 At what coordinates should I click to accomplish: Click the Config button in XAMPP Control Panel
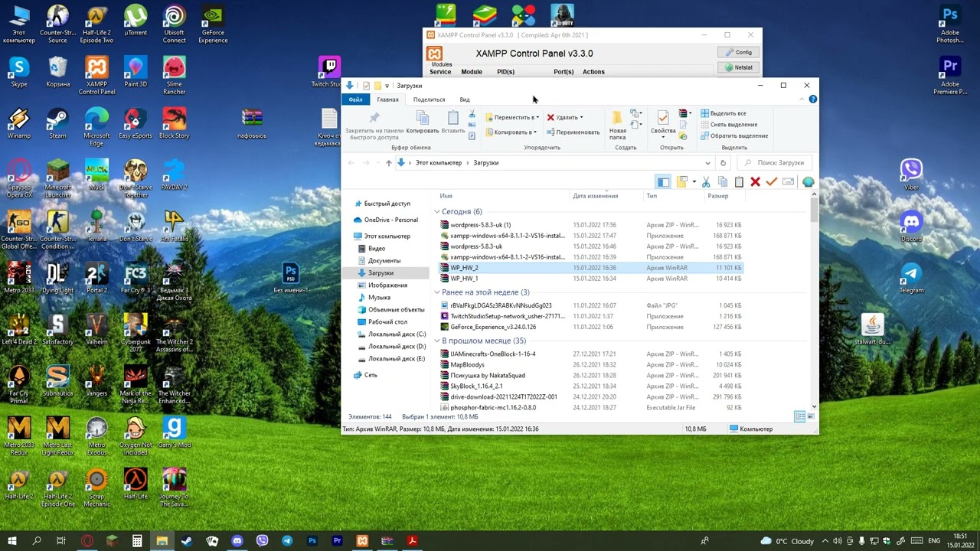tap(739, 52)
